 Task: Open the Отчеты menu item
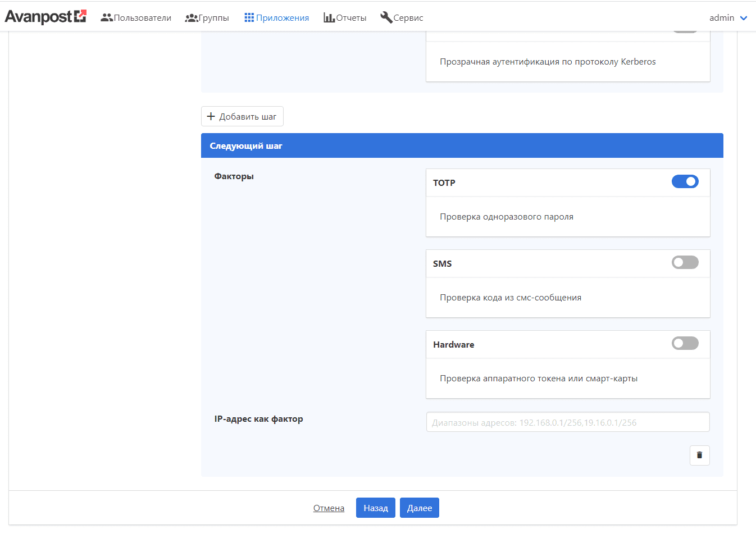(351, 18)
